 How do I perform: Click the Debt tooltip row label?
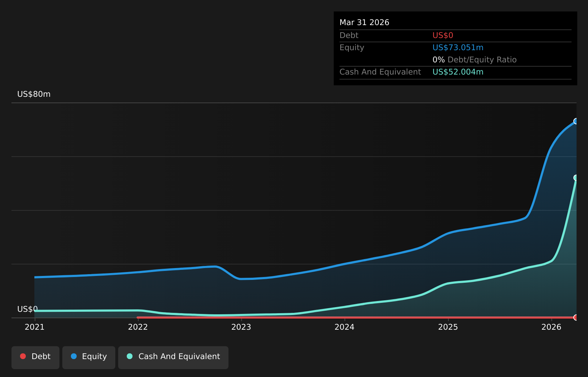(x=349, y=35)
